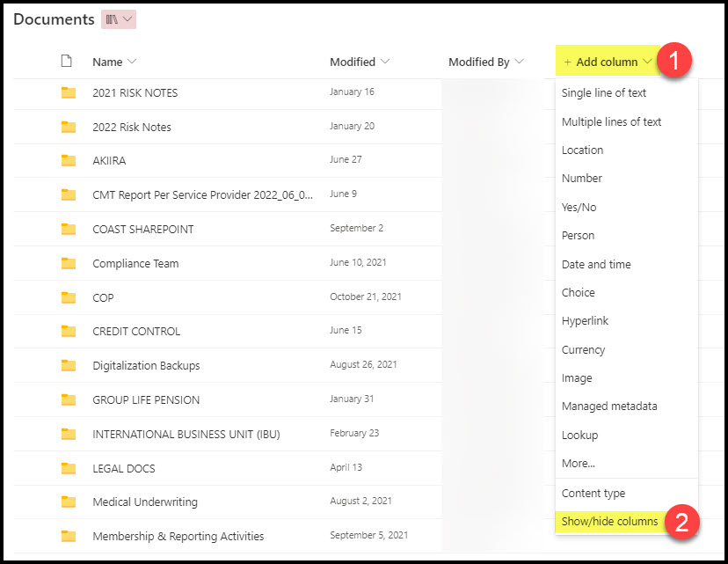Click the AKIIRA folder icon
The width and height of the screenshot is (728, 564).
tap(69, 160)
